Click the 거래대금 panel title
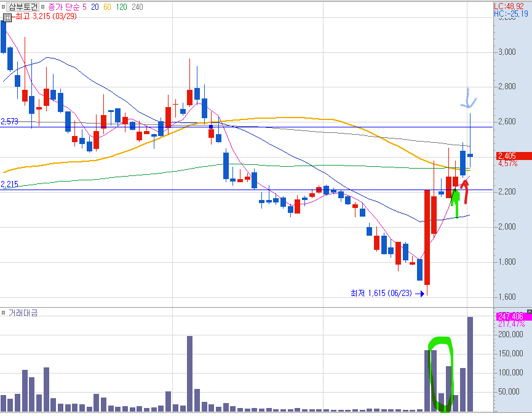The height and width of the screenshot is (416, 532). point(23,313)
